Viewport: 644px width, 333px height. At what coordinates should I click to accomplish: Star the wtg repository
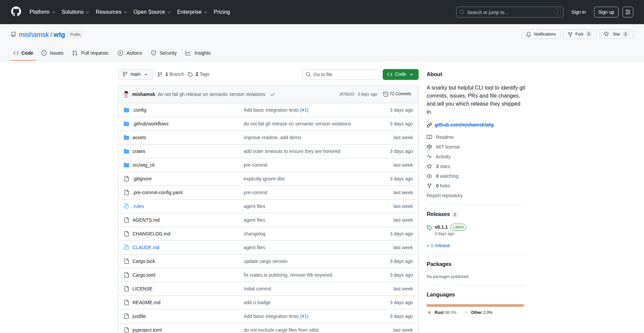[612, 34]
